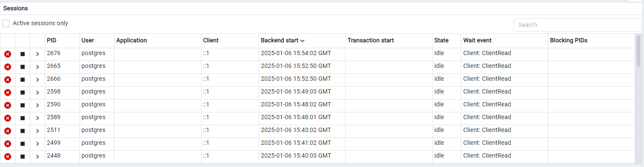Screen dimensions: 644x167
Task: Terminate session with PID 2598
Action: click(8, 93)
